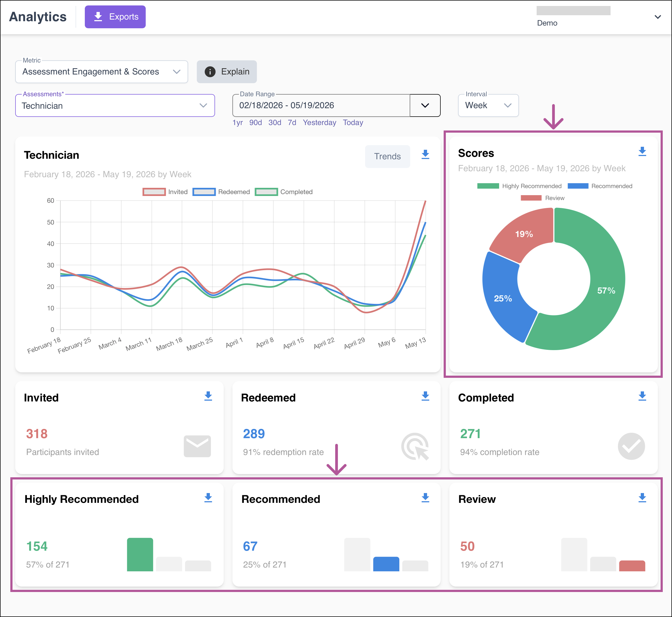Toggle the Completed series in legend
Image resolution: width=672 pixels, height=617 pixels.
[284, 192]
